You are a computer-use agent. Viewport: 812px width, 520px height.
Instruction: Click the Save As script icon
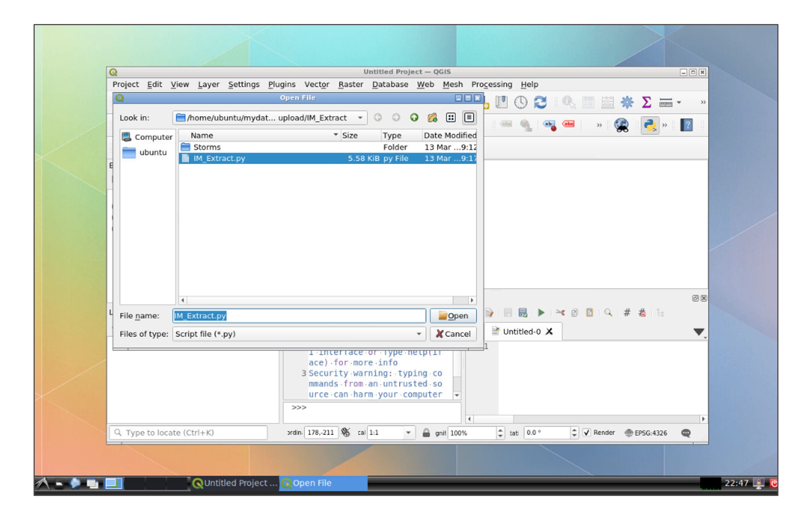coord(522,312)
